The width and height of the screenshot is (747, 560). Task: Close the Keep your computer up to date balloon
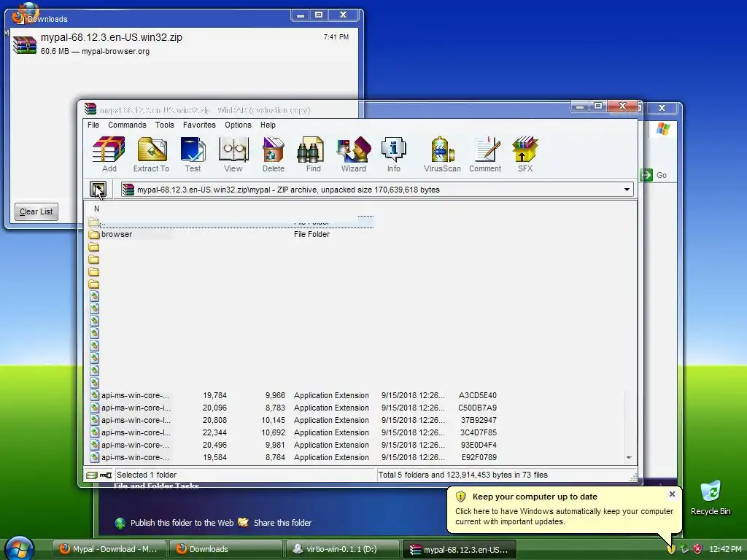click(672, 494)
